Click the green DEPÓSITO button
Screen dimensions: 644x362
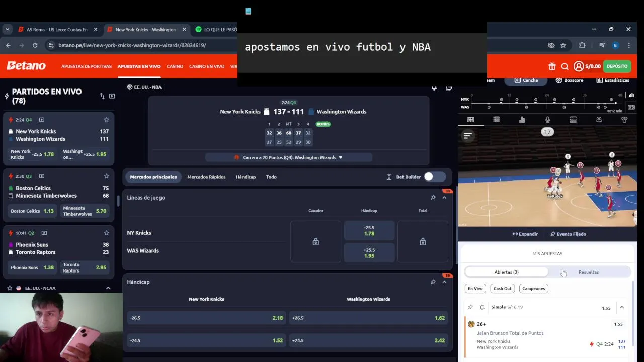[x=617, y=66]
